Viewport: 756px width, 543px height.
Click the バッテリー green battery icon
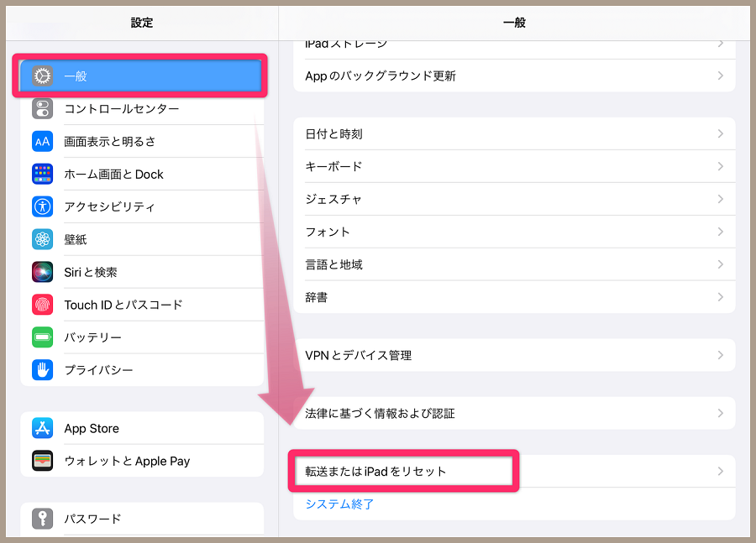[43, 337]
